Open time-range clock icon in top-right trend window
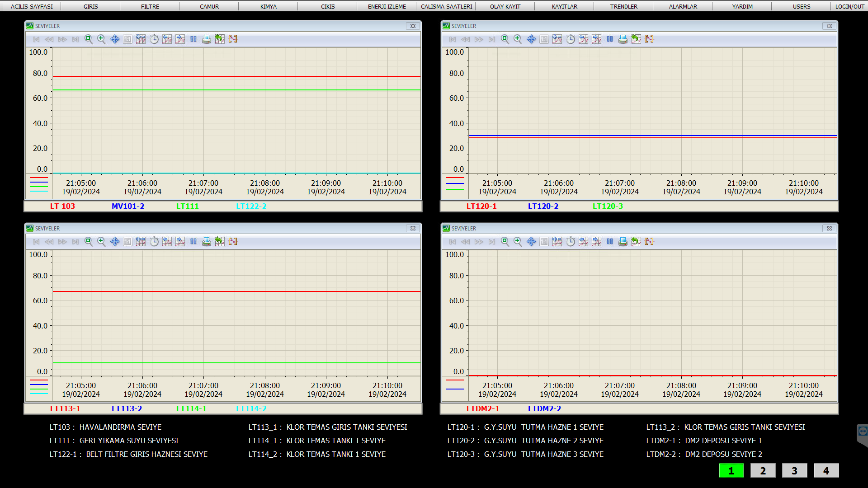The width and height of the screenshot is (868, 488). (571, 39)
